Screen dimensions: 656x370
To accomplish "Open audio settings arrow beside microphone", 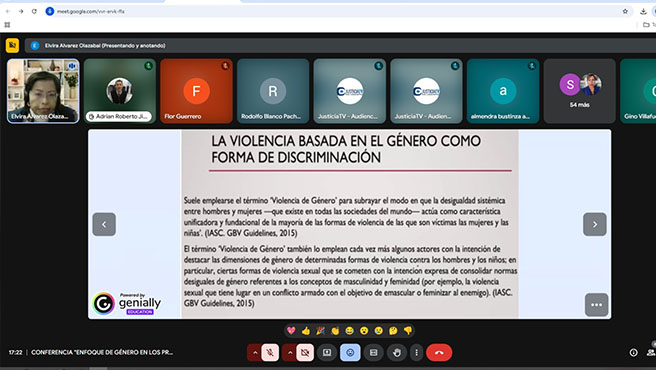I will click(254, 353).
